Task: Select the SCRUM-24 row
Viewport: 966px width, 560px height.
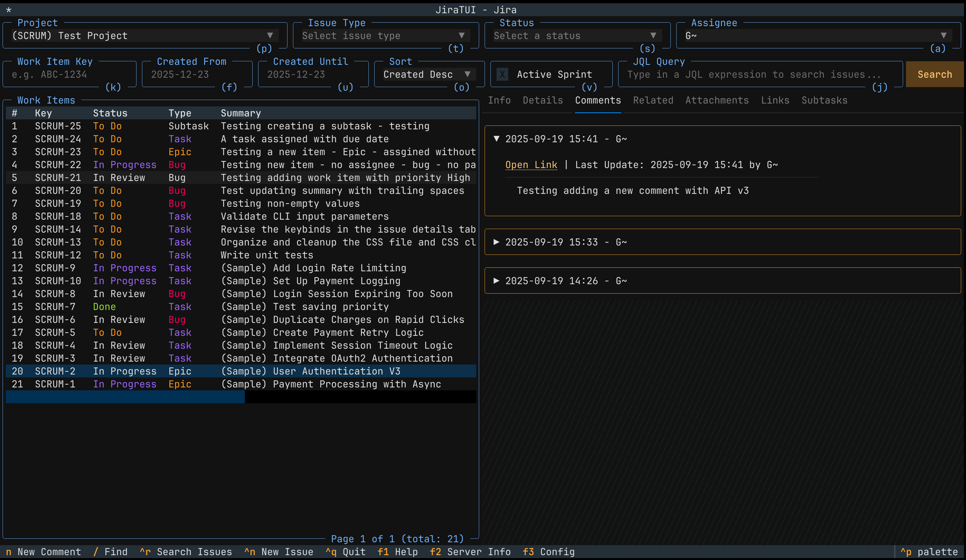Action: (x=241, y=139)
